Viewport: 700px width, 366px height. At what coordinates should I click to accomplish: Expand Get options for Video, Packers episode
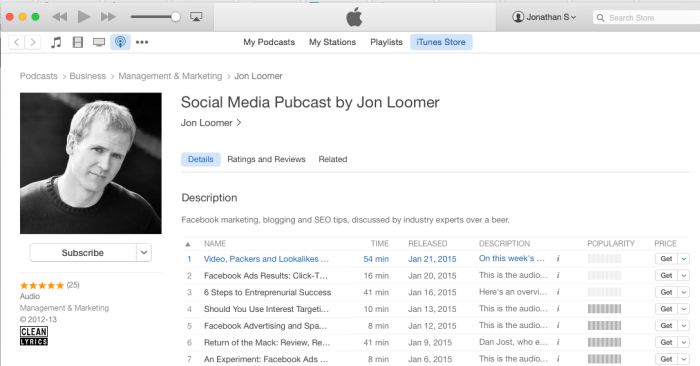683,259
